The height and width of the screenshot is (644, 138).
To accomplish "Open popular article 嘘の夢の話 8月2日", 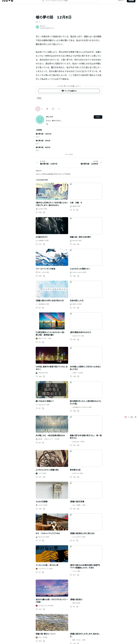I will [x=43, y=147].
